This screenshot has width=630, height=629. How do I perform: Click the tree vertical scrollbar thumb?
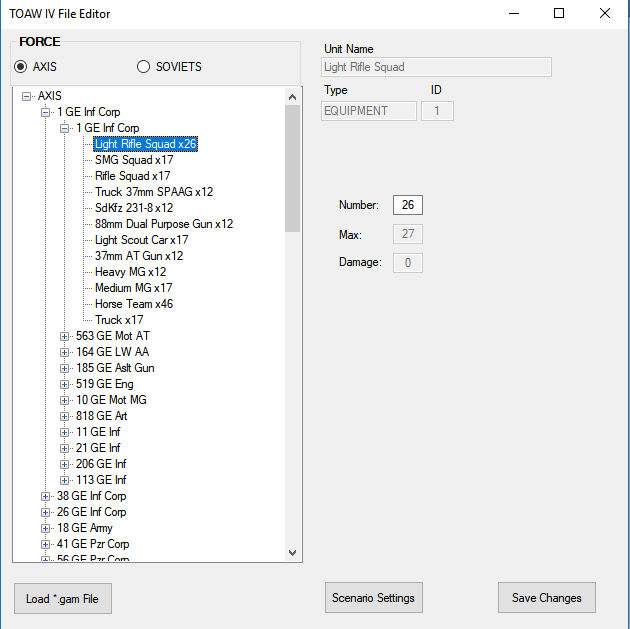pos(292,169)
